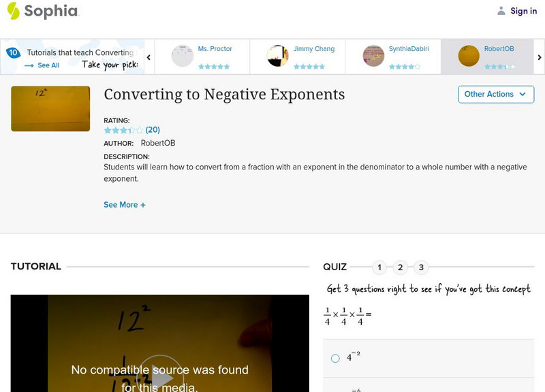Expand the description via See More
The image size is (545, 392).
pos(125,204)
